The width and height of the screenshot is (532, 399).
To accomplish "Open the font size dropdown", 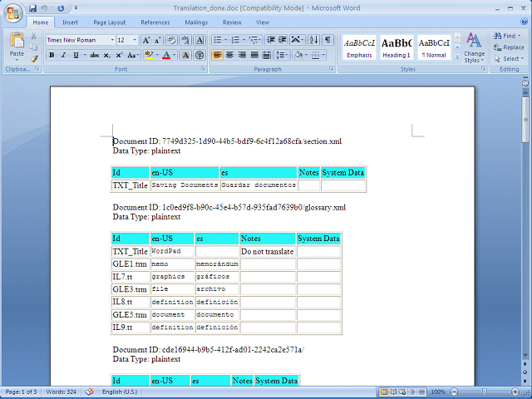I will click(x=135, y=41).
